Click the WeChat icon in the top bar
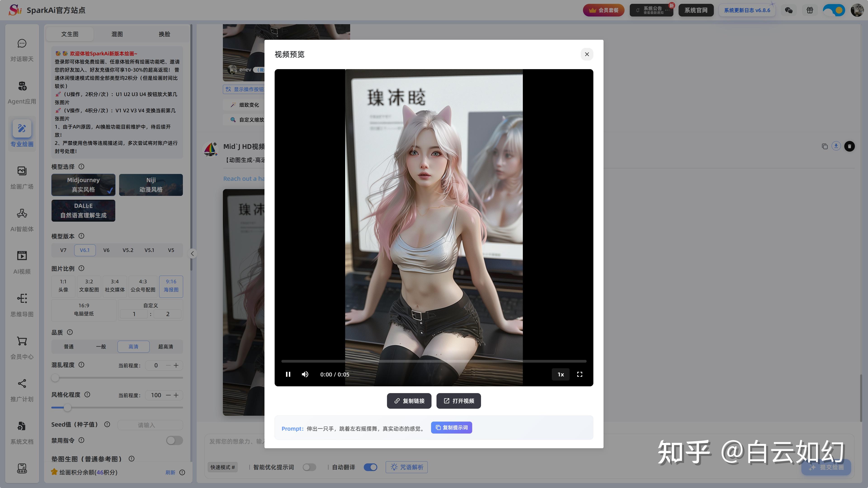 point(788,10)
